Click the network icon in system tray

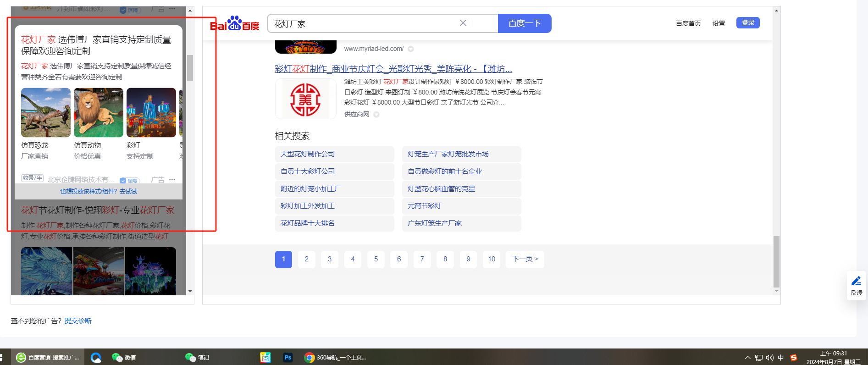(759, 358)
